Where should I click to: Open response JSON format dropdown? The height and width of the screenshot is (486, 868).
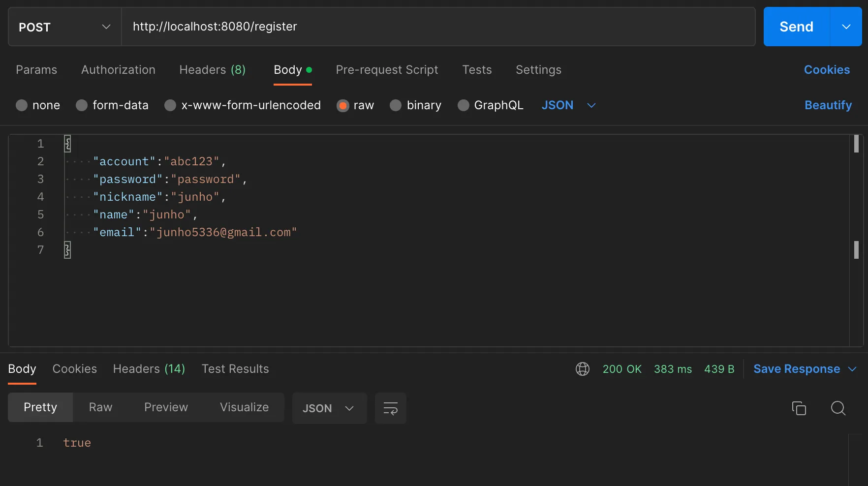[329, 408]
